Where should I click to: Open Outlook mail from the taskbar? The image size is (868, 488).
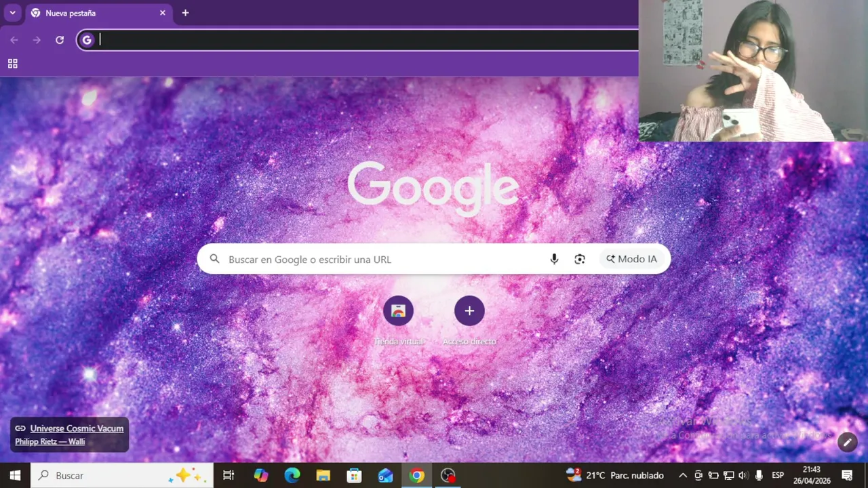(x=385, y=476)
